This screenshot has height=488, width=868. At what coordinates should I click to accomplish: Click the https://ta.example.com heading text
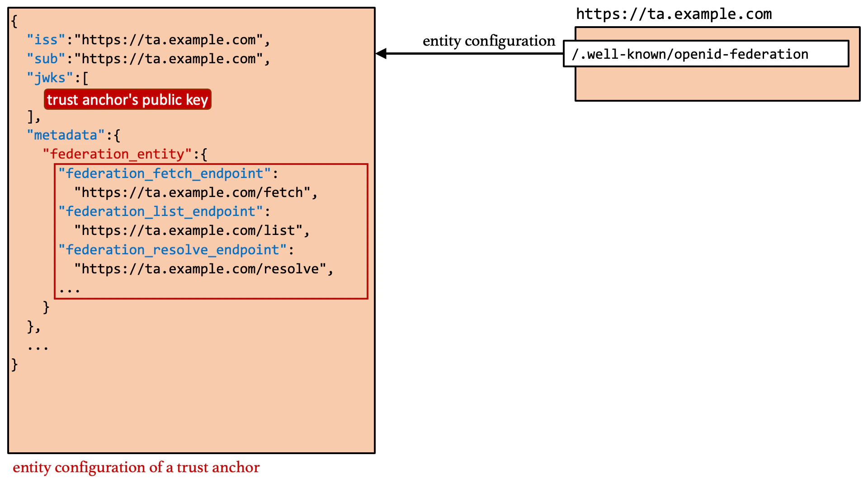[x=674, y=14]
